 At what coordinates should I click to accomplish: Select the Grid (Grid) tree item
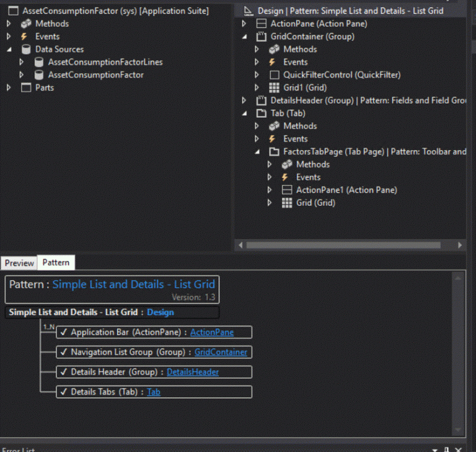coord(315,203)
